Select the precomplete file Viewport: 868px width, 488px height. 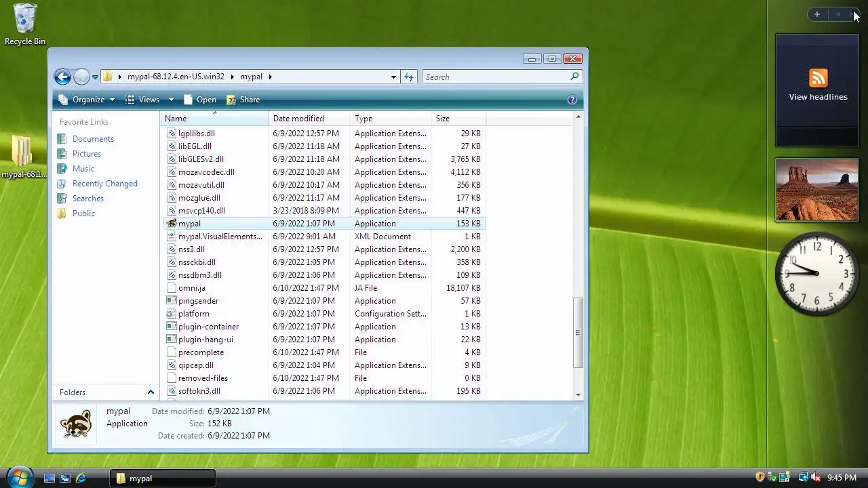(x=201, y=352)
